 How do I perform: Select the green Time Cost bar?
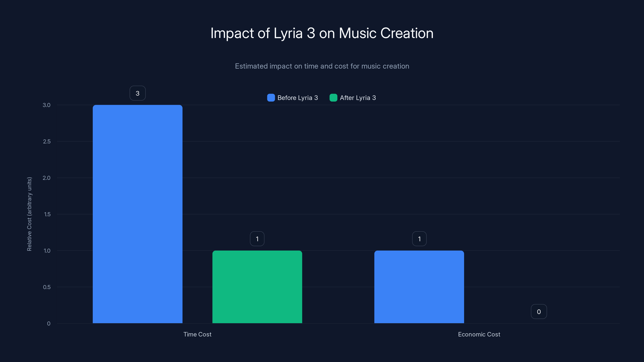point(257,287)
